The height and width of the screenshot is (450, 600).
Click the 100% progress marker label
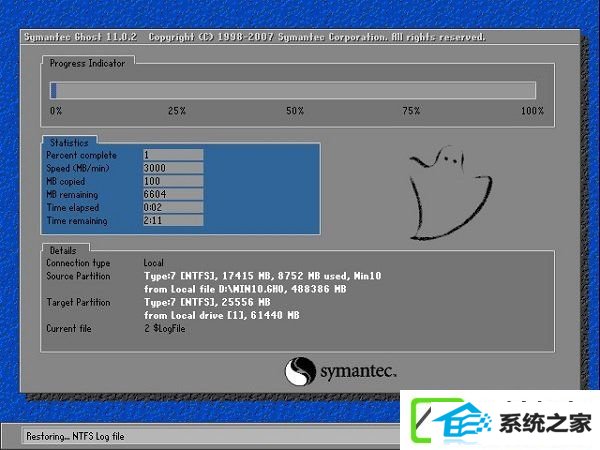532,111
